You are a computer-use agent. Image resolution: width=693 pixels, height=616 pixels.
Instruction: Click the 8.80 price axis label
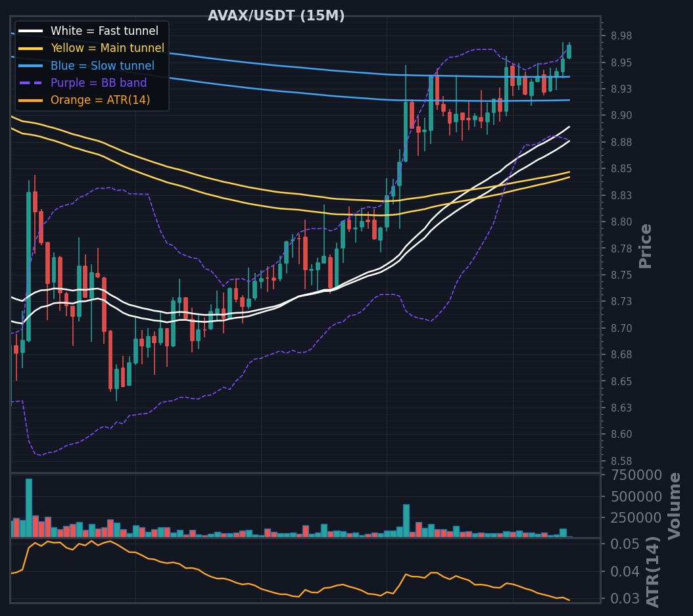click(621, 222)
